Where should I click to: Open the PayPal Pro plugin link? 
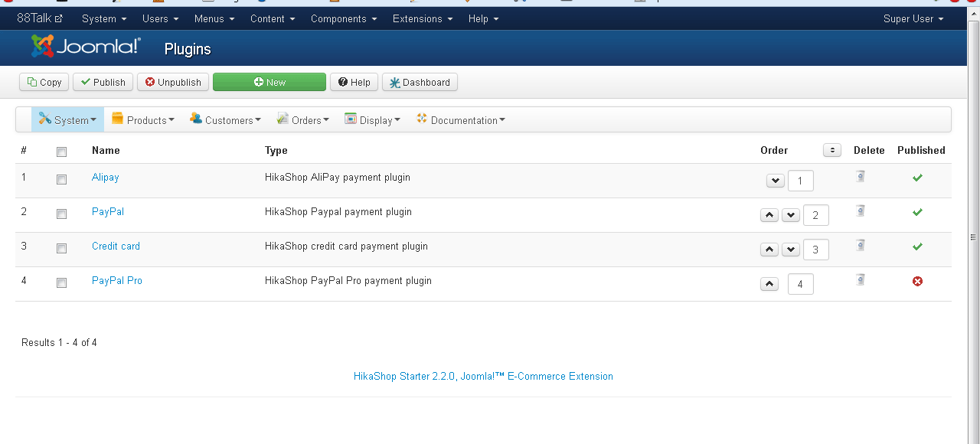tap(117, 280)
